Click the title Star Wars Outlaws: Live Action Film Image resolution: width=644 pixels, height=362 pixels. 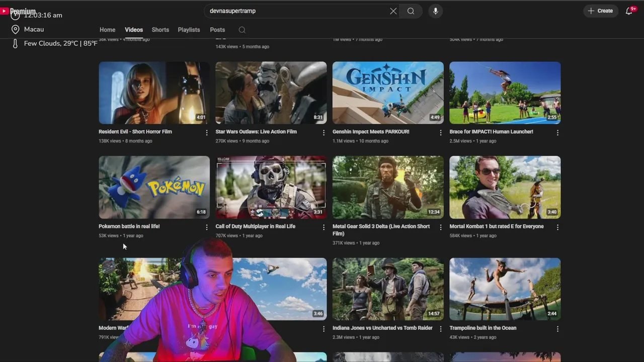click(256, 132)
